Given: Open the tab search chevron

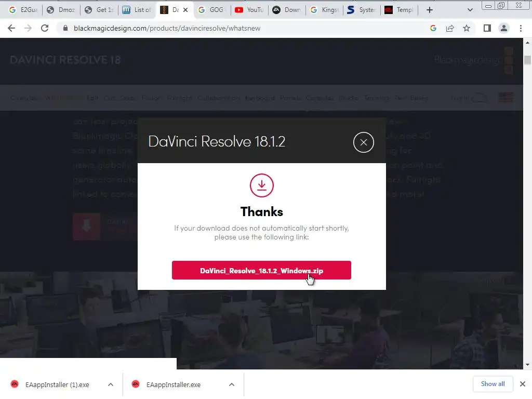Looking at the screenshot, I should coord(470,10).
